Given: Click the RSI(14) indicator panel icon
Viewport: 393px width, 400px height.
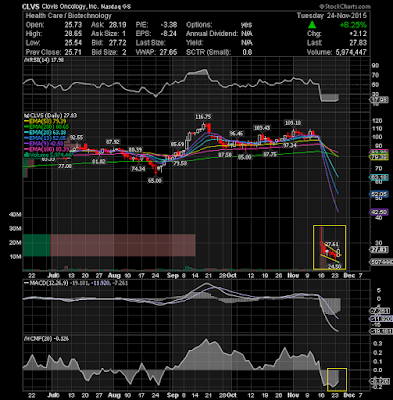Looking at the screenshot, I should point(25,60).
